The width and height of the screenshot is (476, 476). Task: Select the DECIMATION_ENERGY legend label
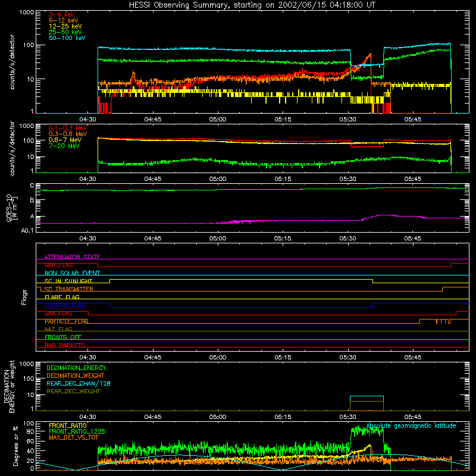(x=76, y=368)
